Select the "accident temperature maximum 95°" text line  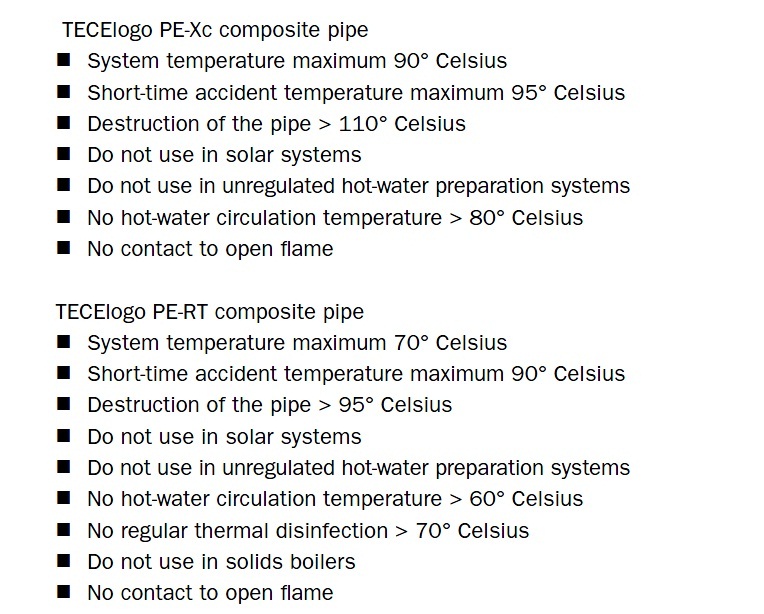coord(356,93)
